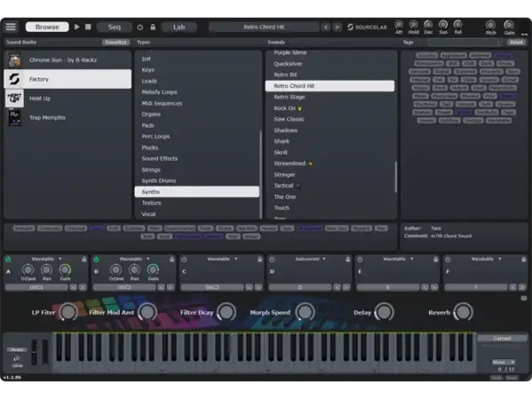
Task: Go to the previous preset arrow
Action: click(x=325, y=27)
